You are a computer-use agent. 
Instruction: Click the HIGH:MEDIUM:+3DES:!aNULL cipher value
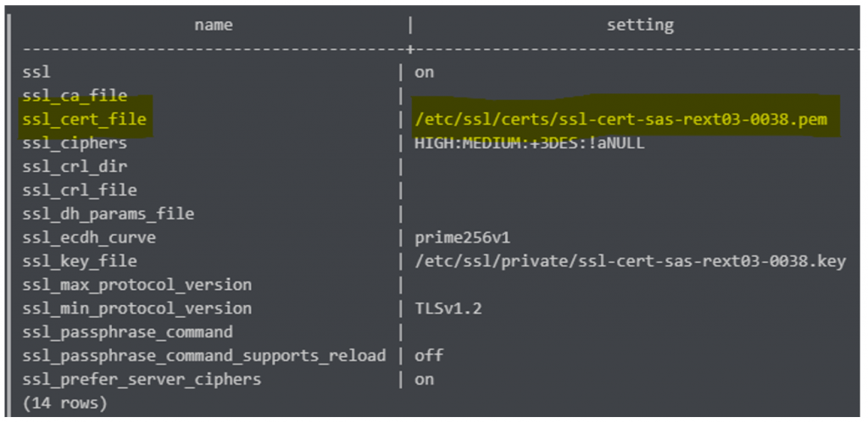pyautogui.click(x=529, y=143)
